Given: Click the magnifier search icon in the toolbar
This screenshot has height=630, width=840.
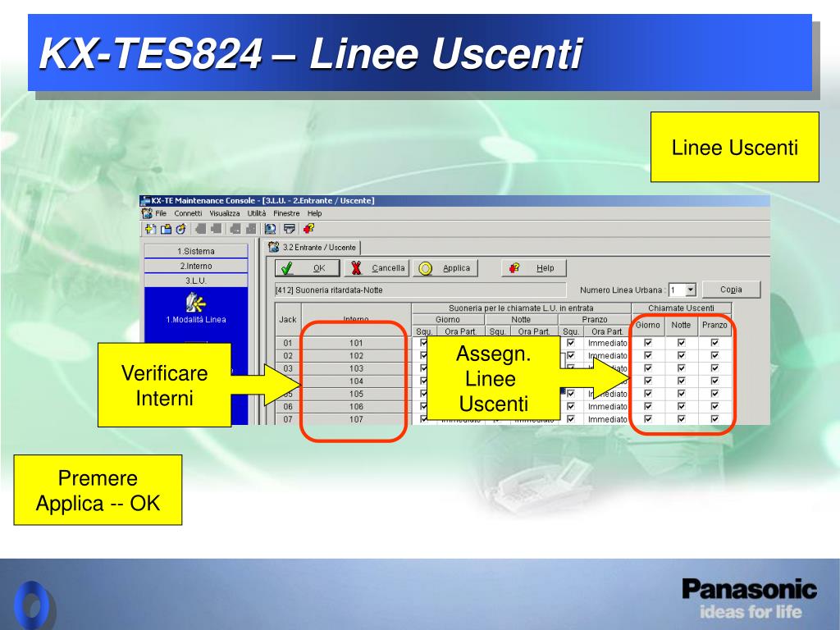Looking at the screenshot, I should click(x=271, y=230).
